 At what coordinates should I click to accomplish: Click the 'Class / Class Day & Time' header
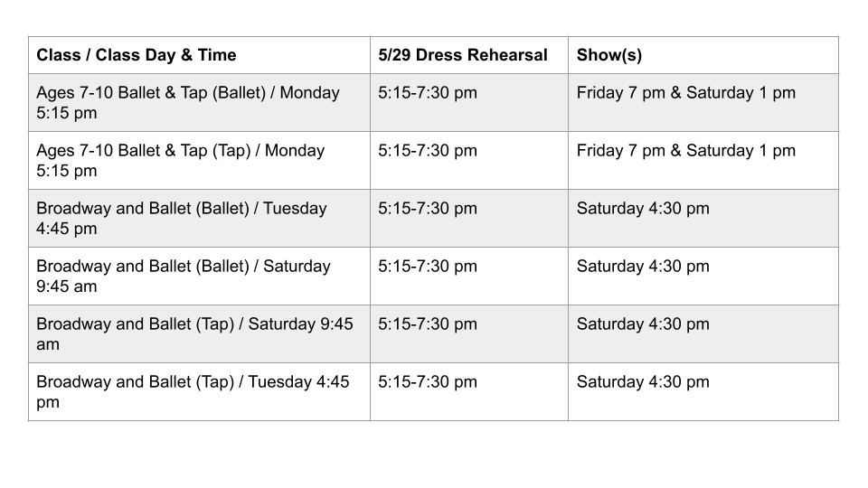(137, 55)
